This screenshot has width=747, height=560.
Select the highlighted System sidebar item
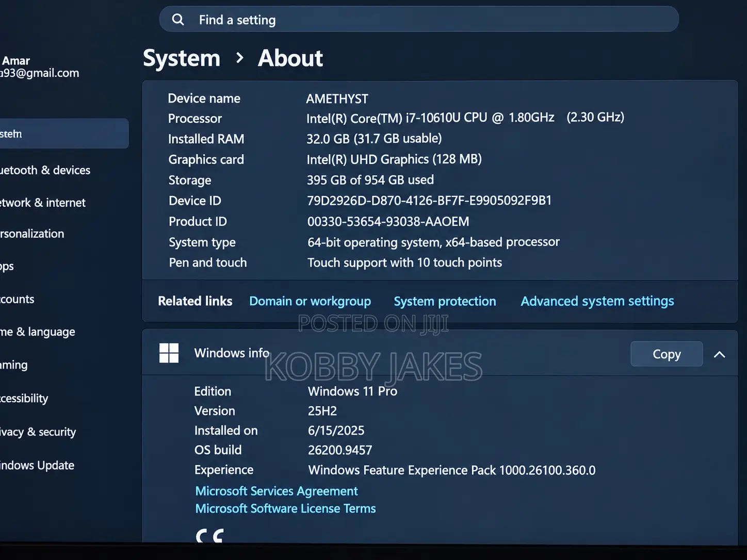point(64,134)
